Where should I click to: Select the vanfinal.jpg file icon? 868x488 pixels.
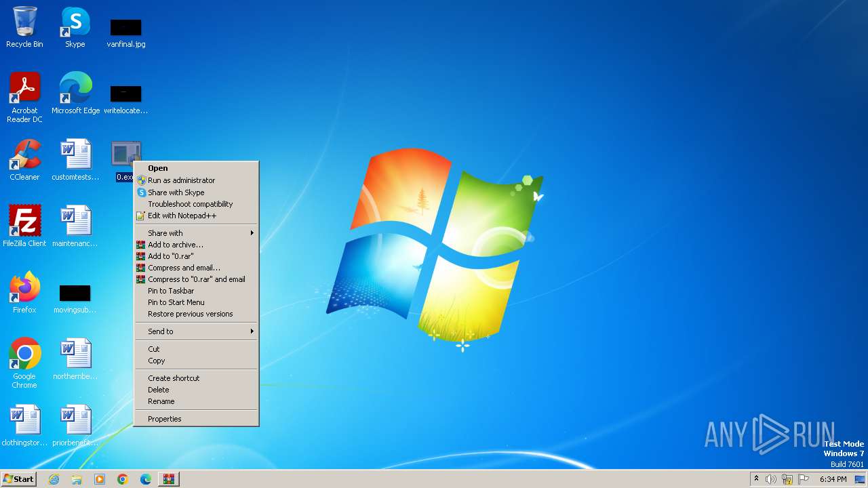point(126,33)
